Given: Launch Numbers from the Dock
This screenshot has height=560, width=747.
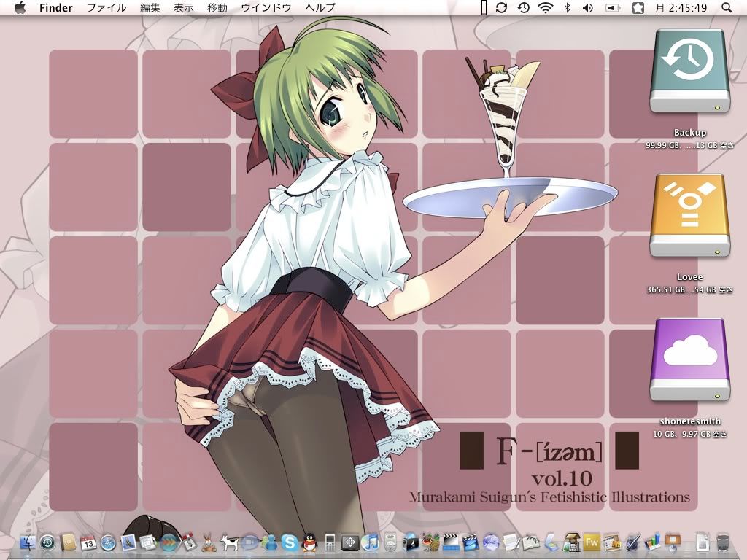Looking at the screenshot, I should [x=653, y=542].
